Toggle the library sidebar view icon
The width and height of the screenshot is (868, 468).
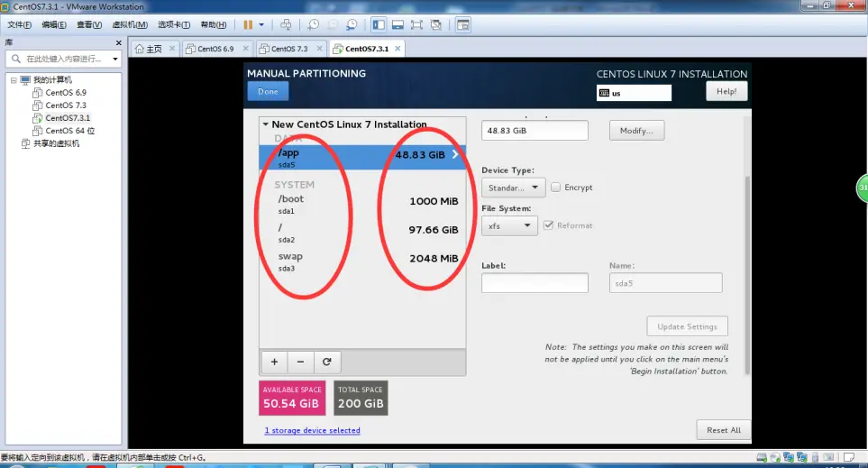tap(379, 25)
